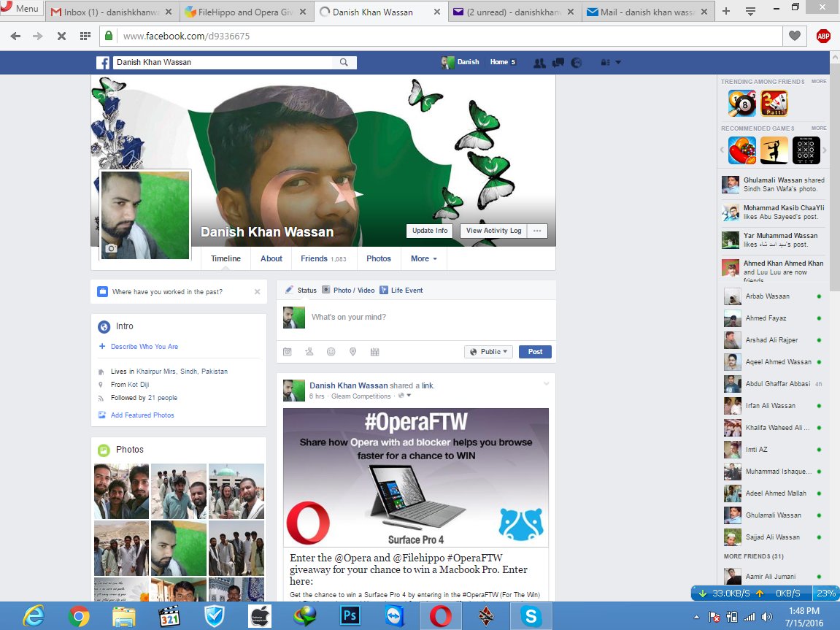This screenshot has width=840, height=630.
Task: Open the Teen Patti game icon
Action: pyautogui.click(x=774, y=104)
